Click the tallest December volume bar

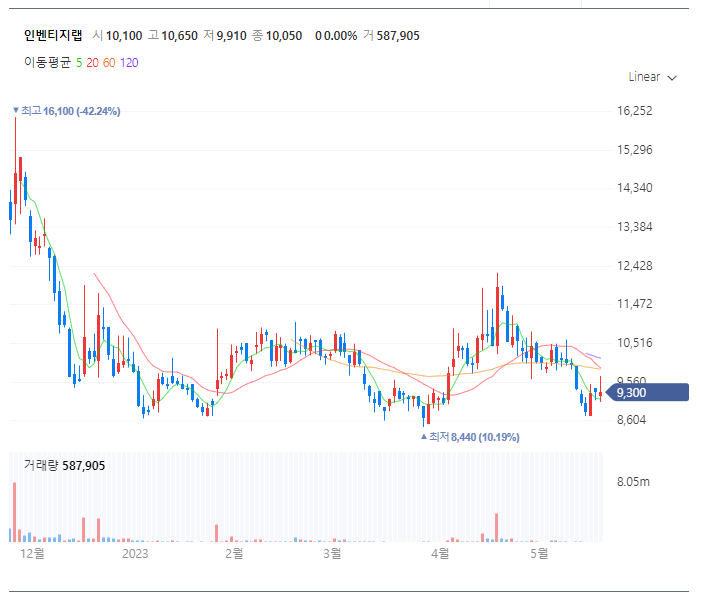[14, 512]
